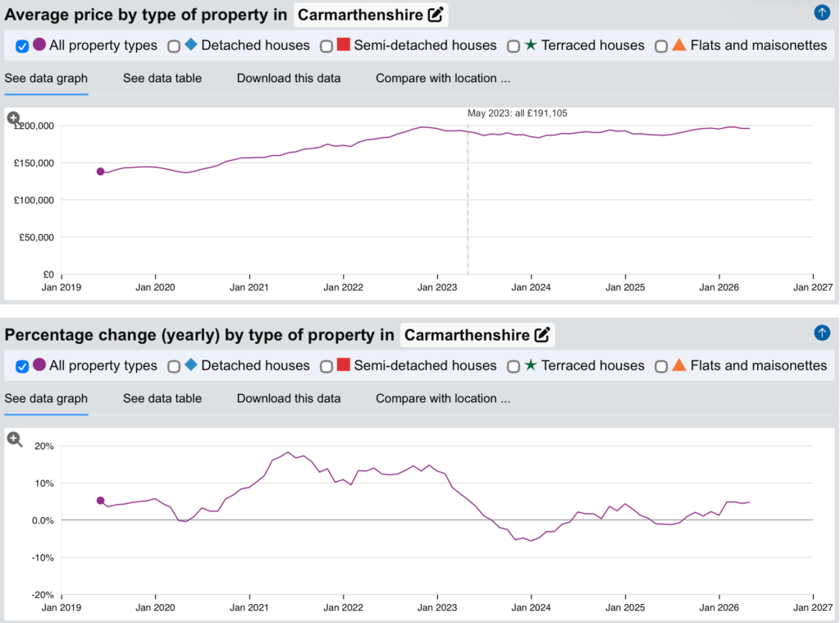Click Jan 2021 axis label on the percentage graph
This screenshot has width=840, height=623.
(x=249, y=607)
